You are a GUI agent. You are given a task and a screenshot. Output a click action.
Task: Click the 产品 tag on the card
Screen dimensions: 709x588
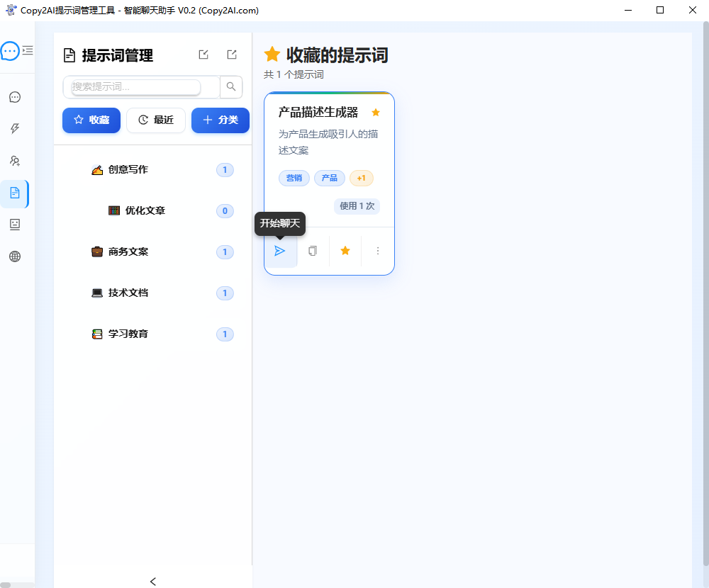[329, 178]
